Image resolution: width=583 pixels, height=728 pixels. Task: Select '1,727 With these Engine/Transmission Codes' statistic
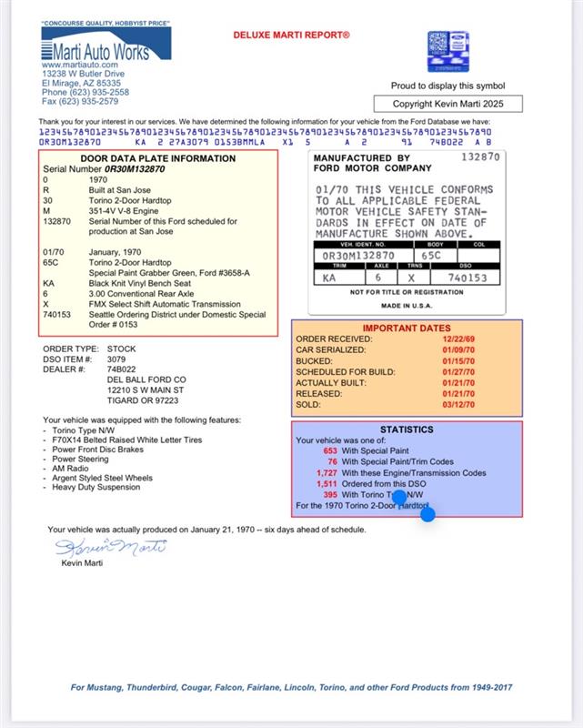click(x=401, y=473)
